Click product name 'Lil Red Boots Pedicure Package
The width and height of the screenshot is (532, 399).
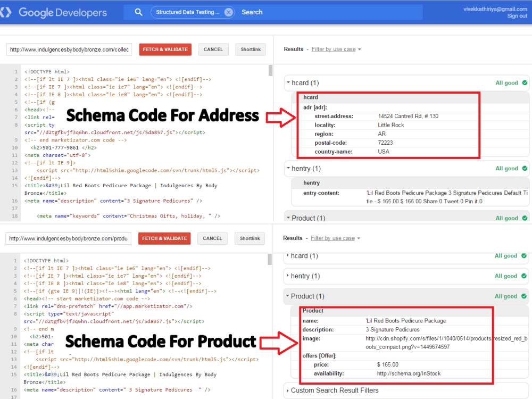pos(406,321)
